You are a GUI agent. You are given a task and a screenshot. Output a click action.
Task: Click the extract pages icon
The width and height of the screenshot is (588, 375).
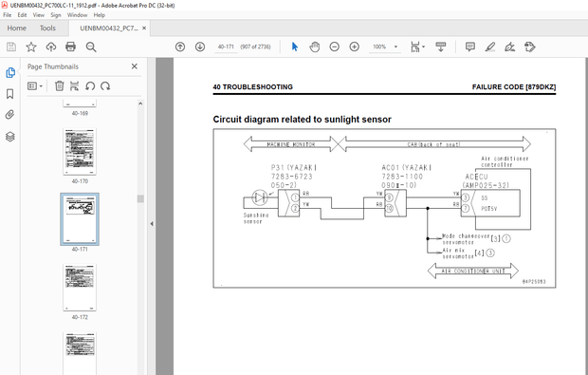point(75,86)
